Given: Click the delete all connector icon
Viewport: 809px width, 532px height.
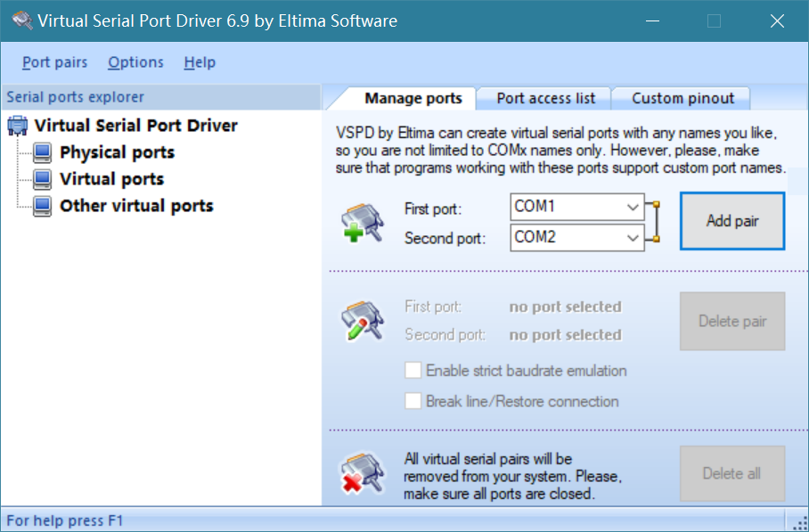Looking at the screenshot, I should [363, 473].
